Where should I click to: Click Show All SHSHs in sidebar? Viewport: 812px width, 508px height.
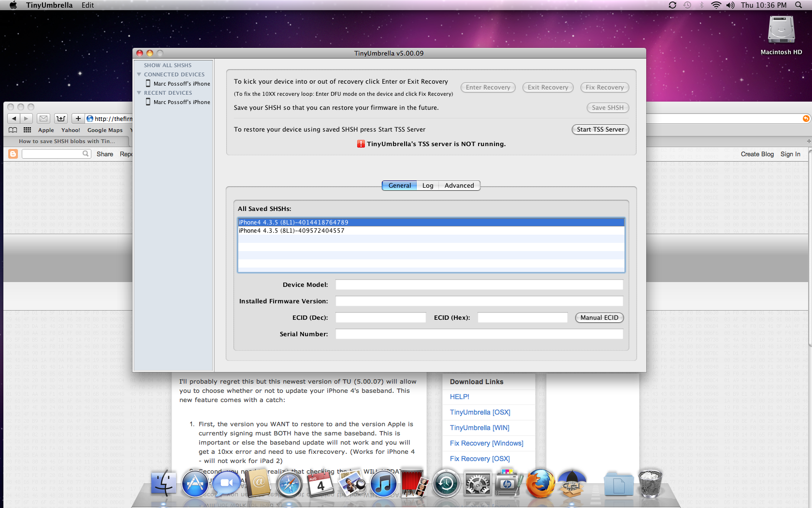click(x=168, y=65)
